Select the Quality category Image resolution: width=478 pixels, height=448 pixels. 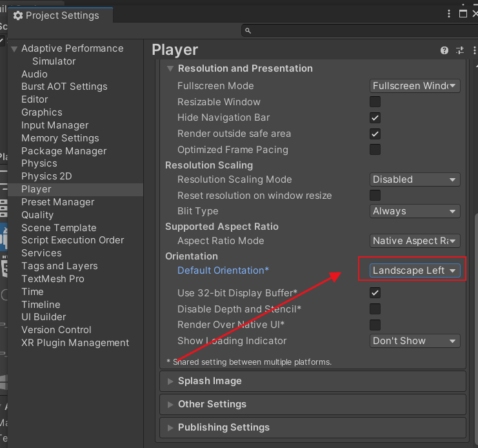37,215
